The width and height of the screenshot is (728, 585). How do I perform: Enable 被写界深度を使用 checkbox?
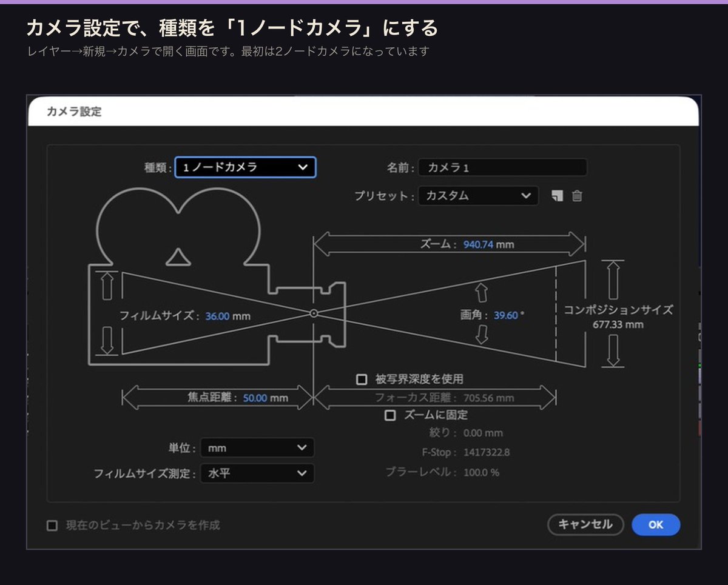tap(362, 379)
